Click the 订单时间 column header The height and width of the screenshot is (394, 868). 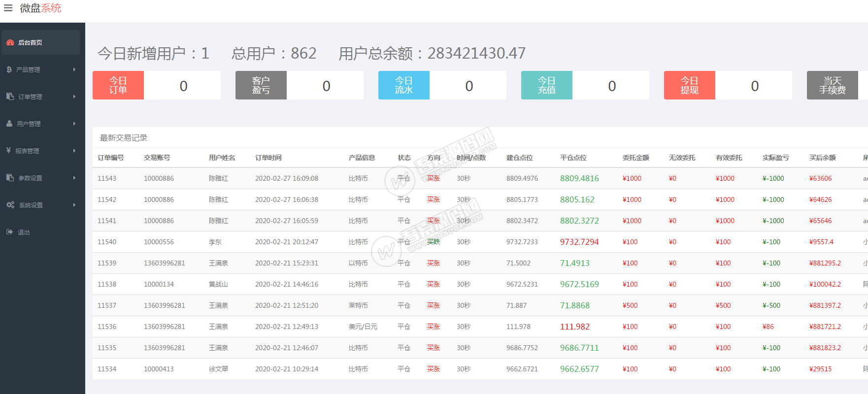click(x=268, y=158)
